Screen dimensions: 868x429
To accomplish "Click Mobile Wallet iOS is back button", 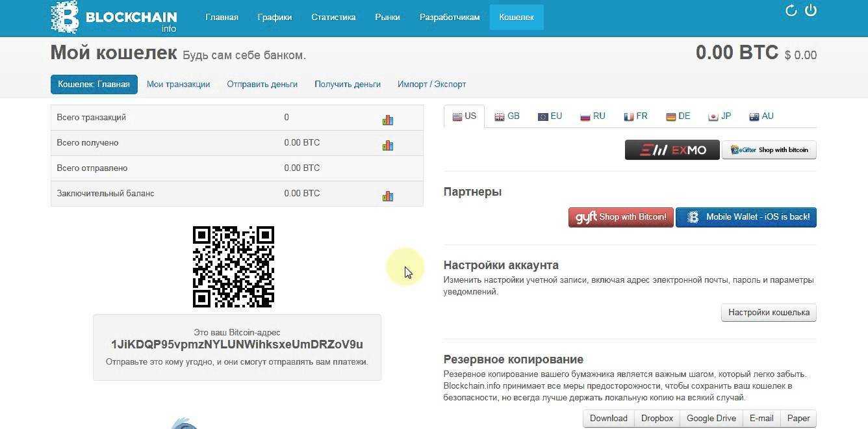I will point(746,217).
